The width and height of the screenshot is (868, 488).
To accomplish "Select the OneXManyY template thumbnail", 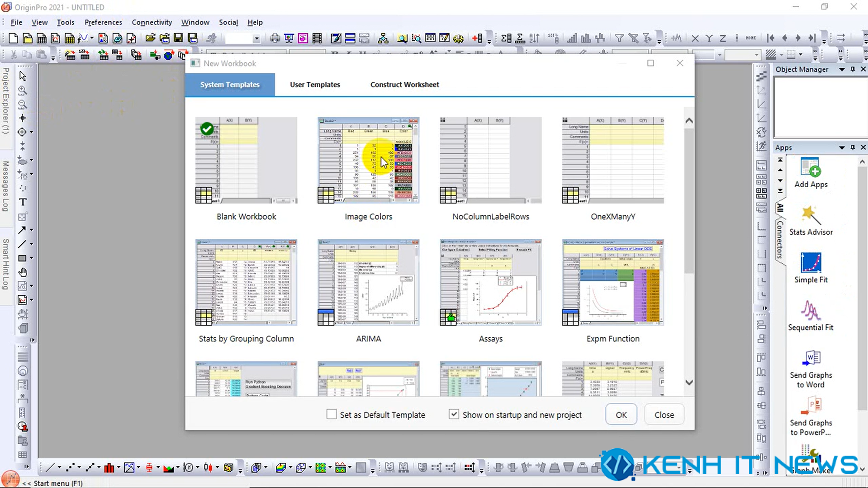I will pos(613,160).
